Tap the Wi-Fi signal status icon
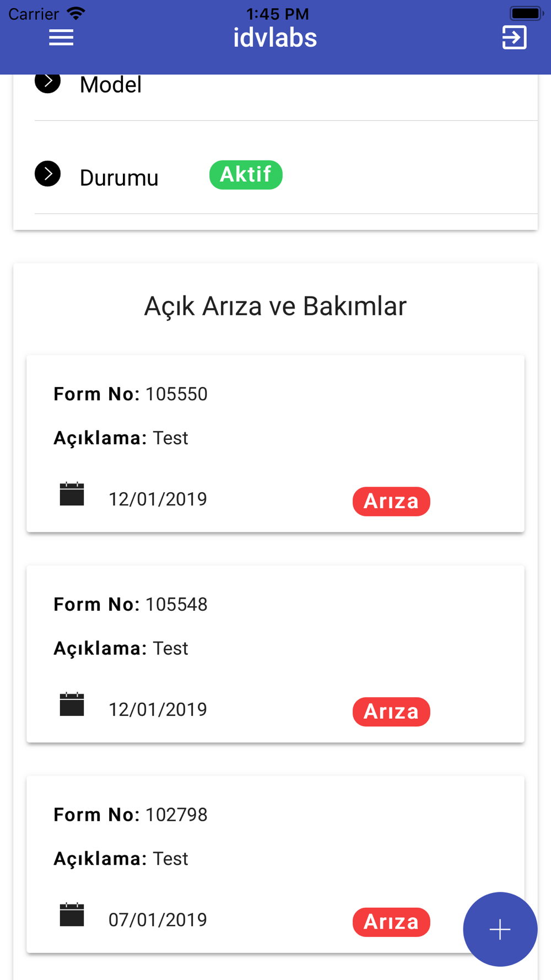 76,13
